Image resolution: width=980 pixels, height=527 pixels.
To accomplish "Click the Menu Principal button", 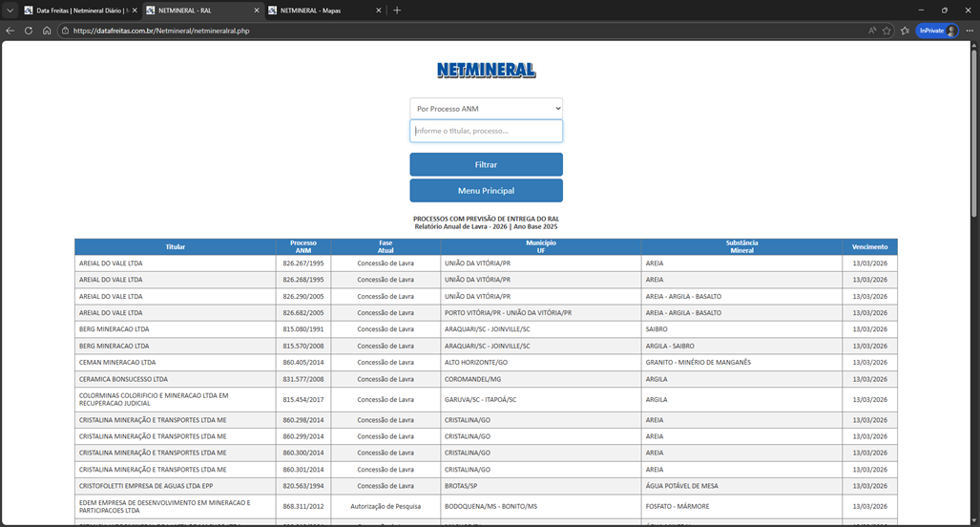I will click(487, 191).
